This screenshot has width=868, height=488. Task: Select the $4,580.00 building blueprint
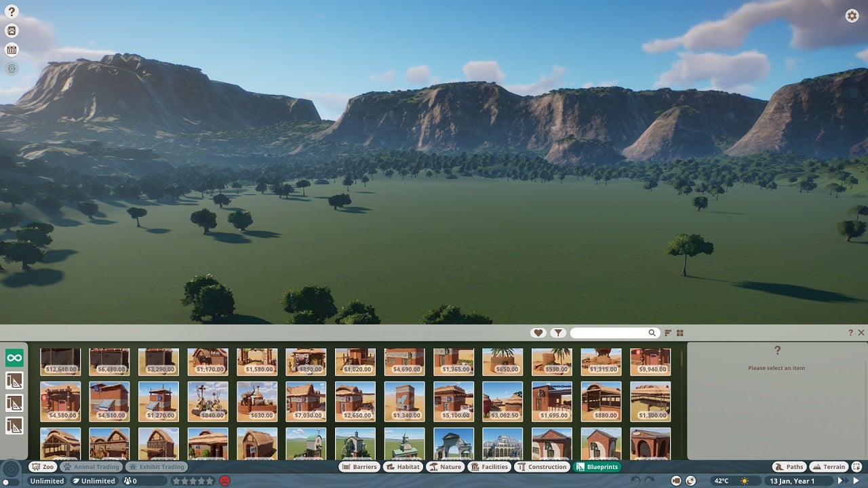[60, 401]
